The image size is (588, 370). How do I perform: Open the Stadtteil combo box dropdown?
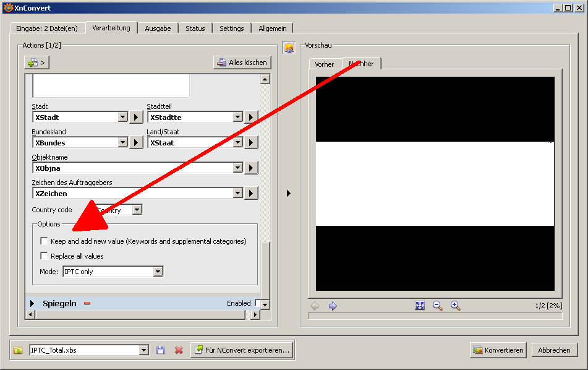coord(238,117)
